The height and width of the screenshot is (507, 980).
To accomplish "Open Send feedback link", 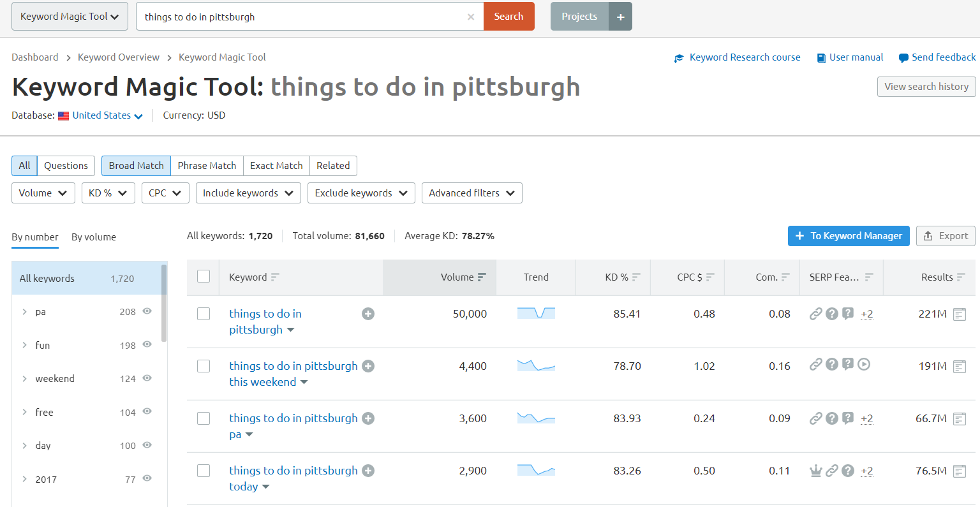I will [937, 57].
